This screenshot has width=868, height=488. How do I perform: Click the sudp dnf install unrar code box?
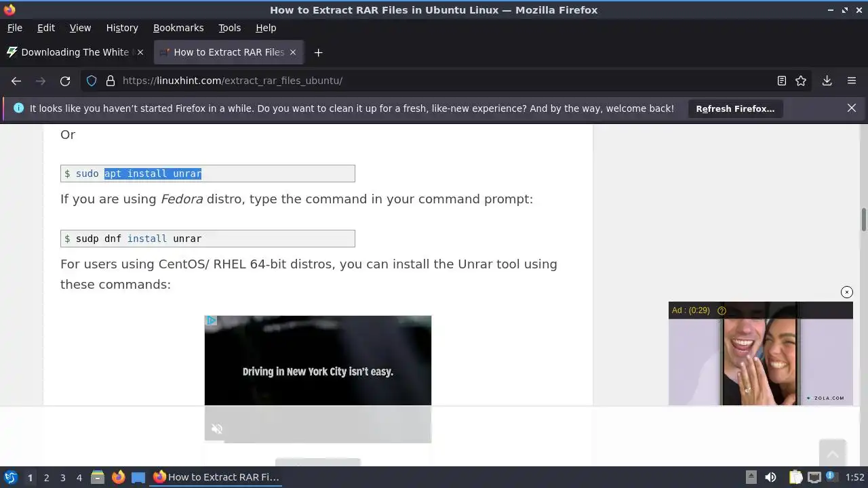tap(208, 239)
